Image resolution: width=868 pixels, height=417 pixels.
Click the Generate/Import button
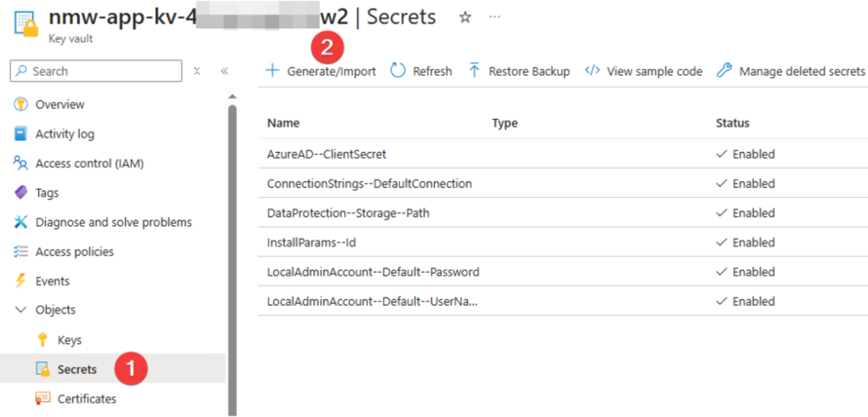tap(332, 71)
